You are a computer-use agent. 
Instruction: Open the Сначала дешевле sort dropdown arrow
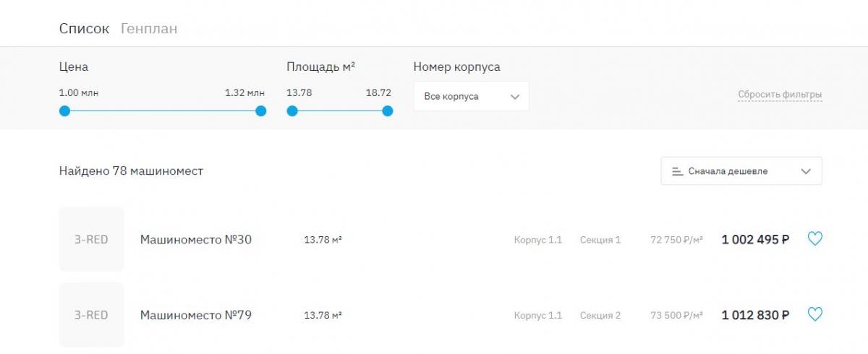coord(807,171)
